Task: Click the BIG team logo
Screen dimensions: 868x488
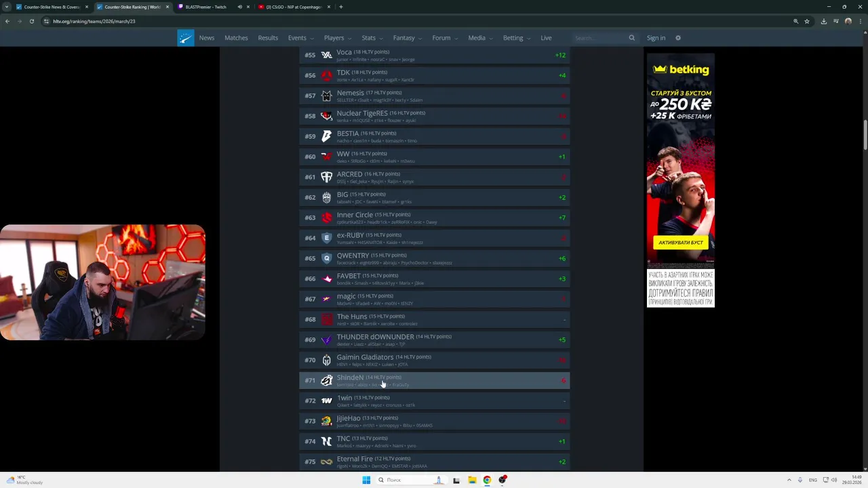Action: (326, 197)
